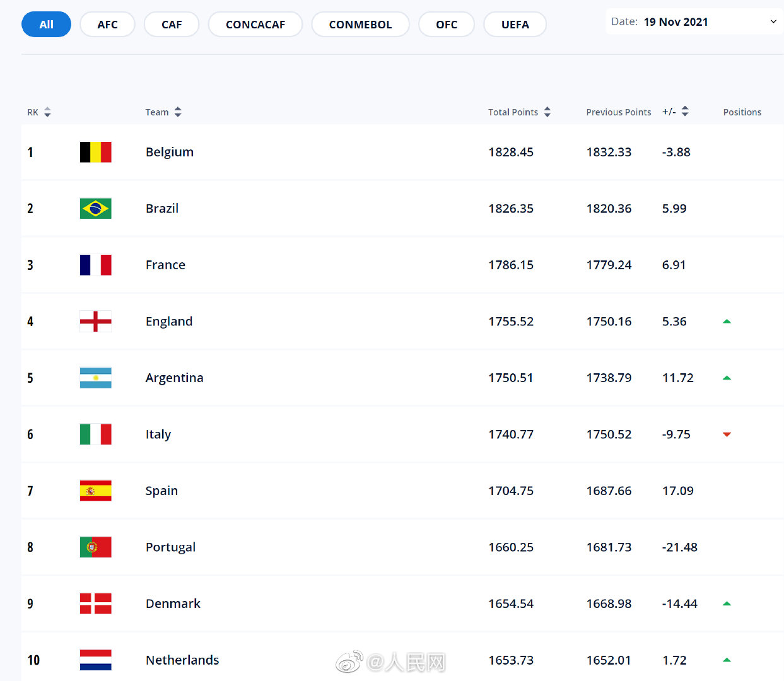The height and width of the screenshot is (681, 784).
Task: Choose the All teams filter
Action: coord(46,25)
